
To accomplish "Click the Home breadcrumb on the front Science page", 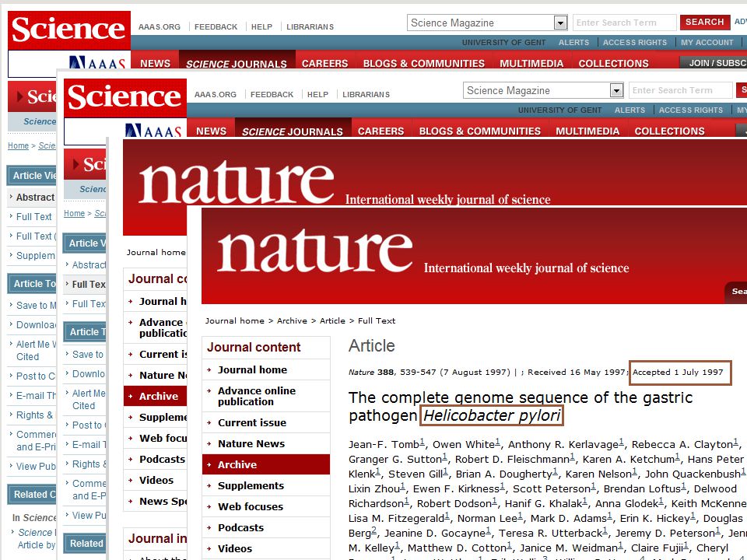I will coord(75,213).
